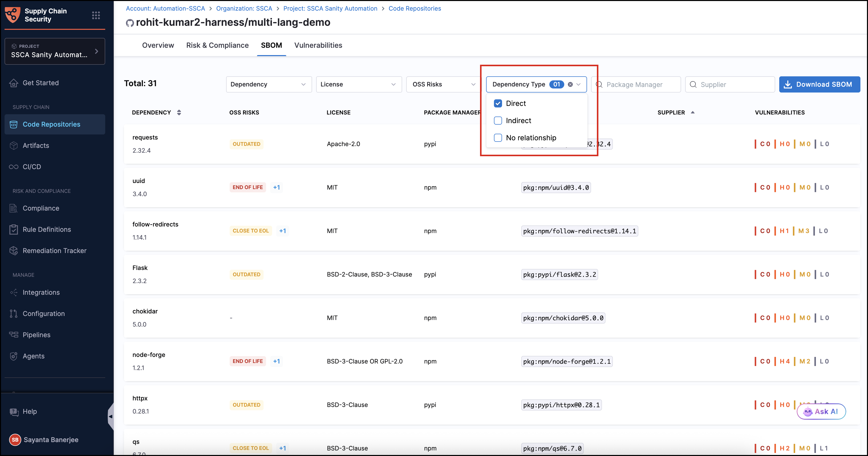
Task: Uncheck the Direct dependency type checkbox
Action: [498, 103]
